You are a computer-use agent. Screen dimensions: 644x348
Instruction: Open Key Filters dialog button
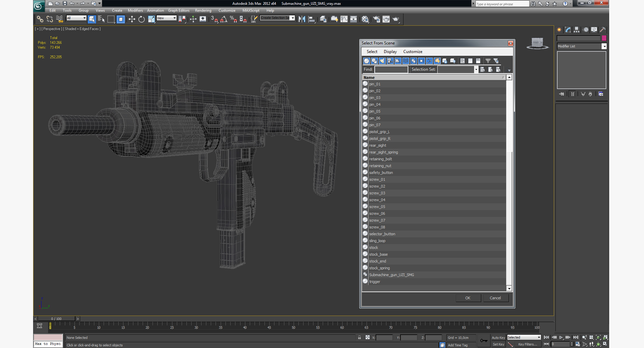(x=527, y=344)
